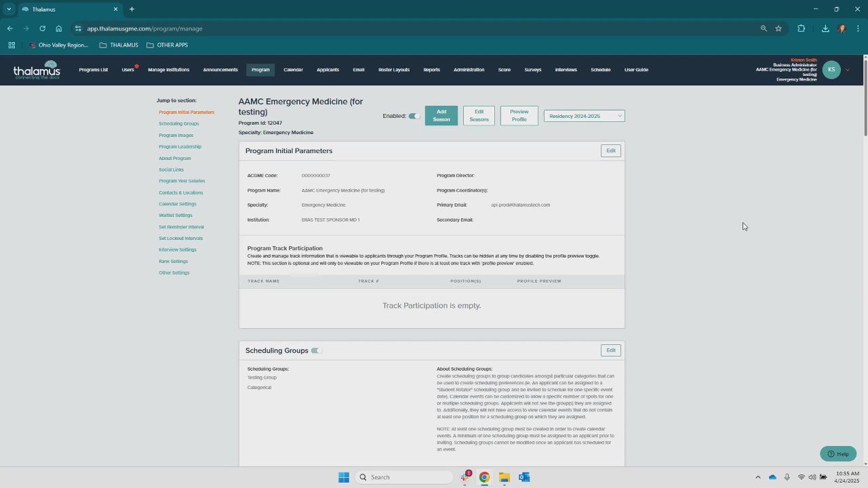868x488 pixels.
Task: Open the Reports menu item
Action: (431, 70)
